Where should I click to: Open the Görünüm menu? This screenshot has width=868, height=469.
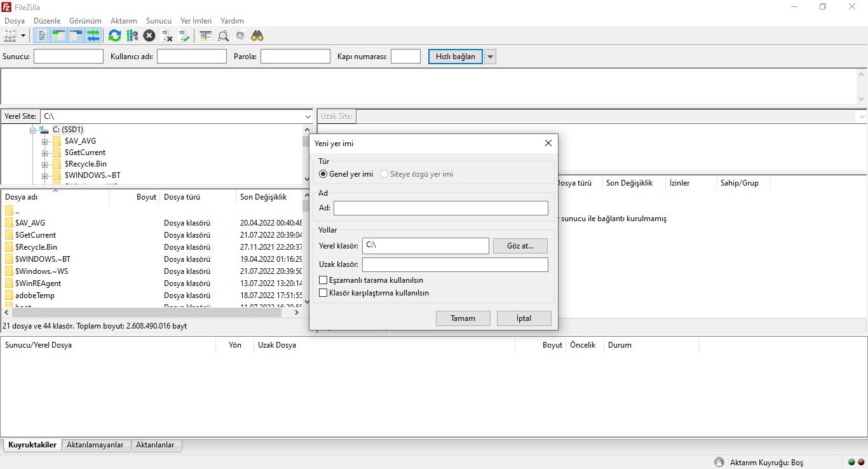[85, 21]
